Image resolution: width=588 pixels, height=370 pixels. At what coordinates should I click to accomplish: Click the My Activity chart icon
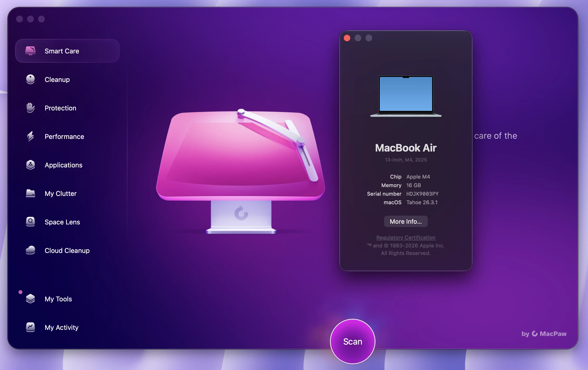30,327
